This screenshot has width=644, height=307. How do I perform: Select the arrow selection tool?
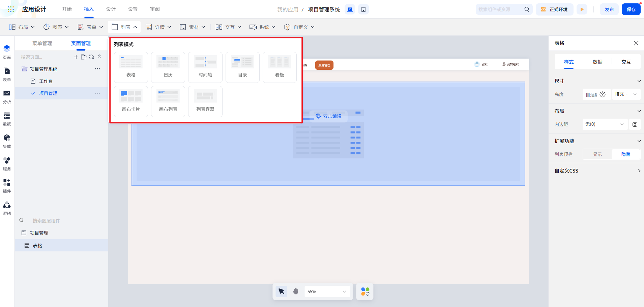(281, 291)
